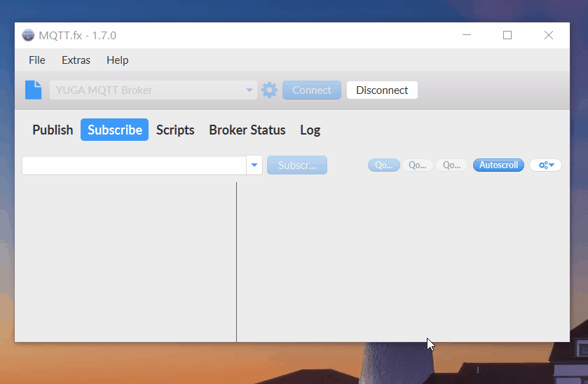Click the new connection profile file icon

[x=34, y=90]
